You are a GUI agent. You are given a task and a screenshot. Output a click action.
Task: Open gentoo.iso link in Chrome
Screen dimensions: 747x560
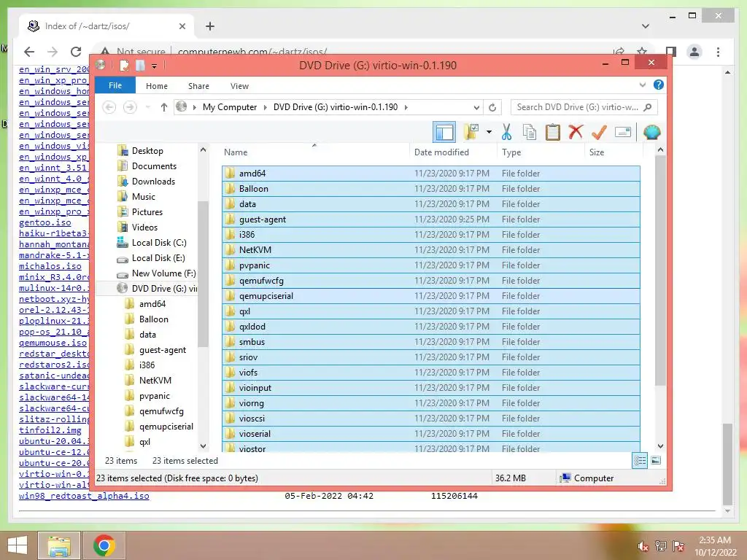44,222
